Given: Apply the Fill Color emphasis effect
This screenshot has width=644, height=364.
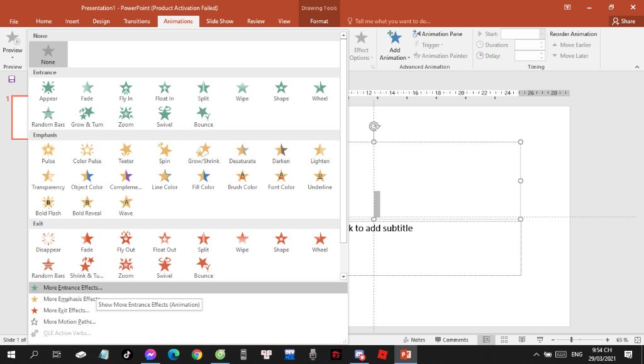Looking at the screenshot, I should (203, 179).
